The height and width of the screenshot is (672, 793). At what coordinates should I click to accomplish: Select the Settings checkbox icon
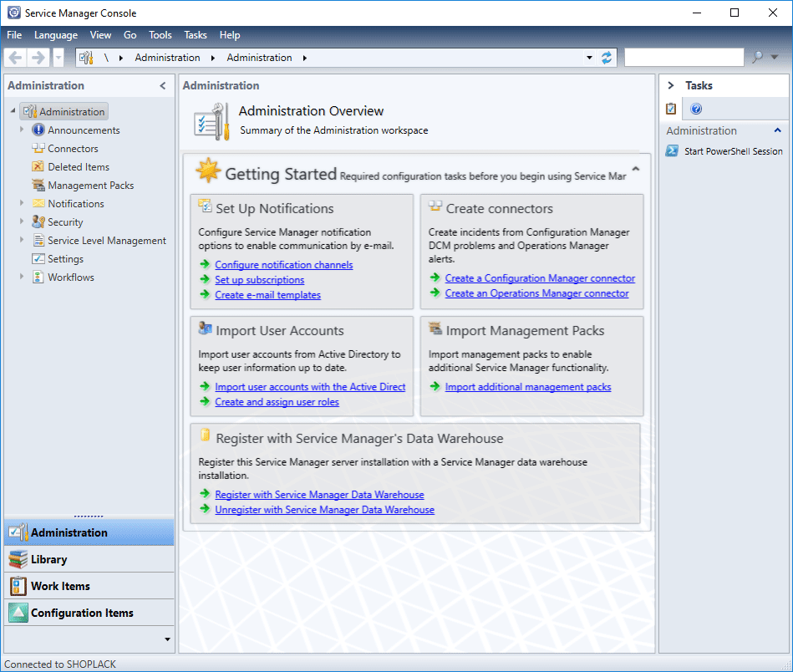pyautogui.click(x=38, y=258)
